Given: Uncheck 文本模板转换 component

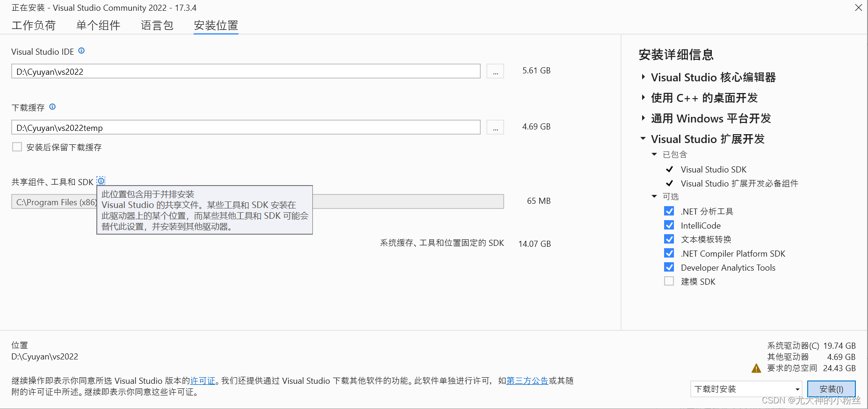Looking at the screenshot, I should pos(669,239).
